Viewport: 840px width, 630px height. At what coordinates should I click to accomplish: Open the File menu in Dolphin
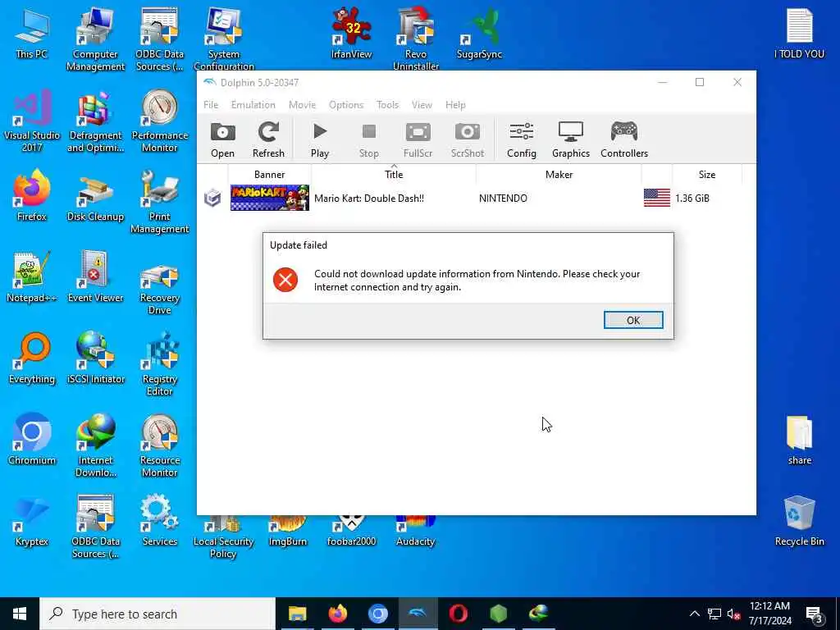pos(211,104)
